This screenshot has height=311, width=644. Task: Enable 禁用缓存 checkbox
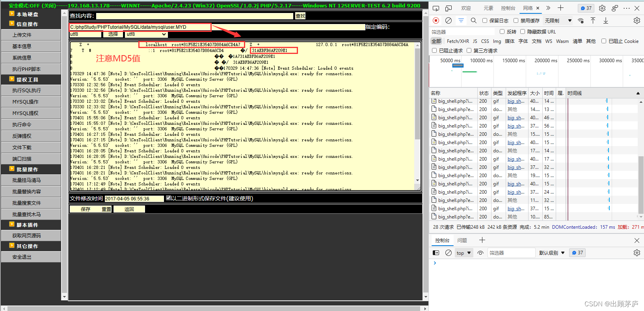[516, 20]
